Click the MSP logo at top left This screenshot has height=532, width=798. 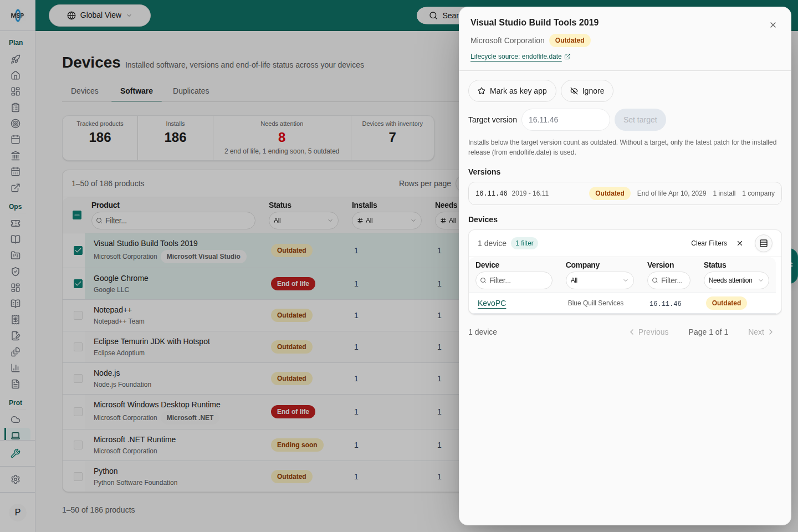18,15
